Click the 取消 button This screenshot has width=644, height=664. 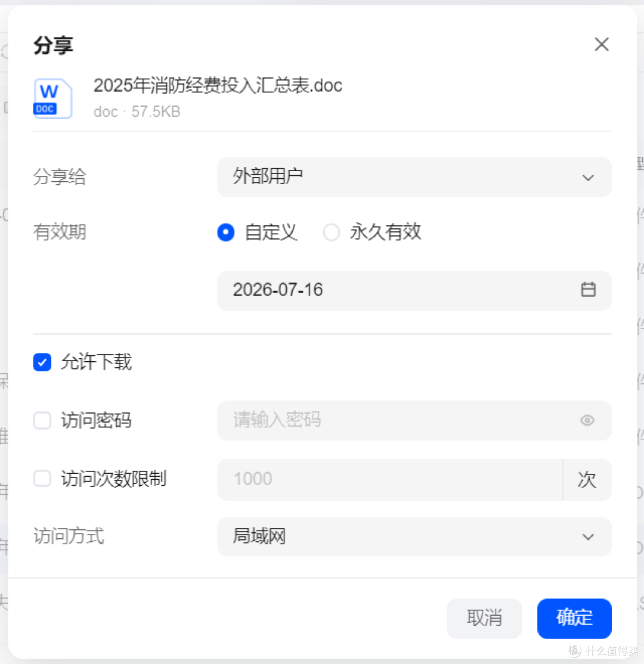(x=484, y=618)
